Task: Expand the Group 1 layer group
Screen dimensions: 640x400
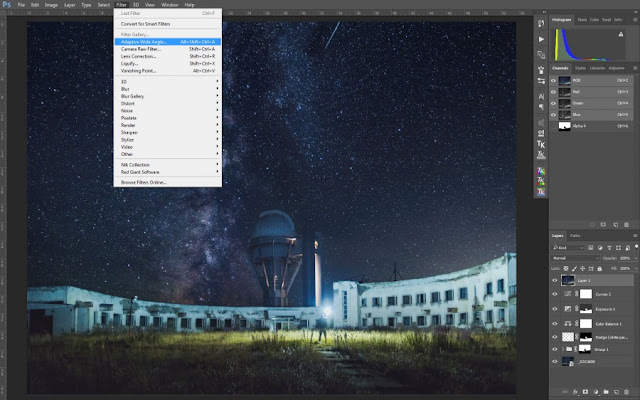Action: (x=563, y=349)
